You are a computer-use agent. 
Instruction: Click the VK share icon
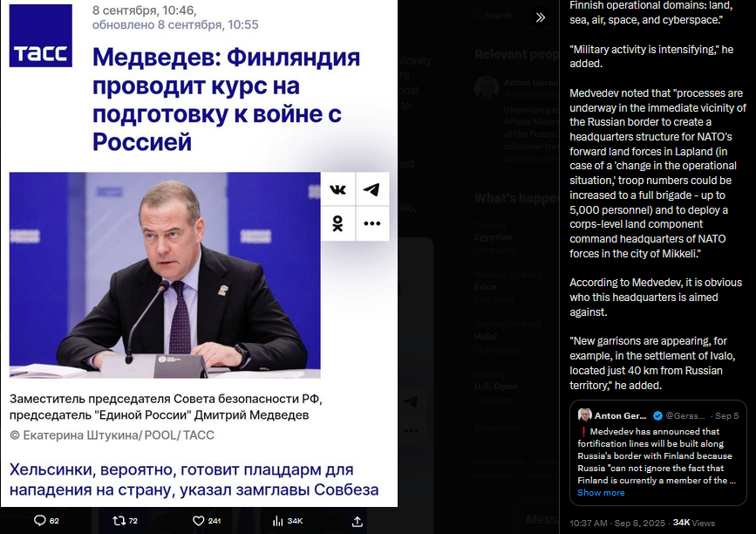click(338, 189)
